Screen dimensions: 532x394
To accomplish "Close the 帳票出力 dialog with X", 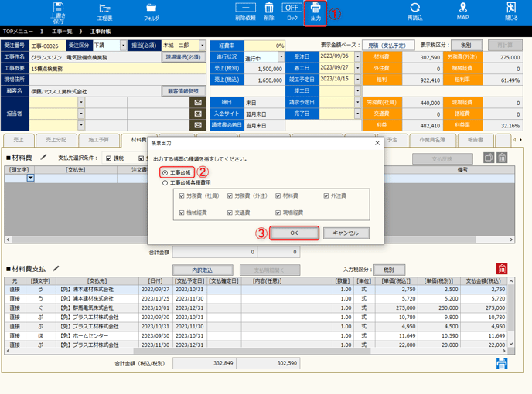I will point(377,143).
